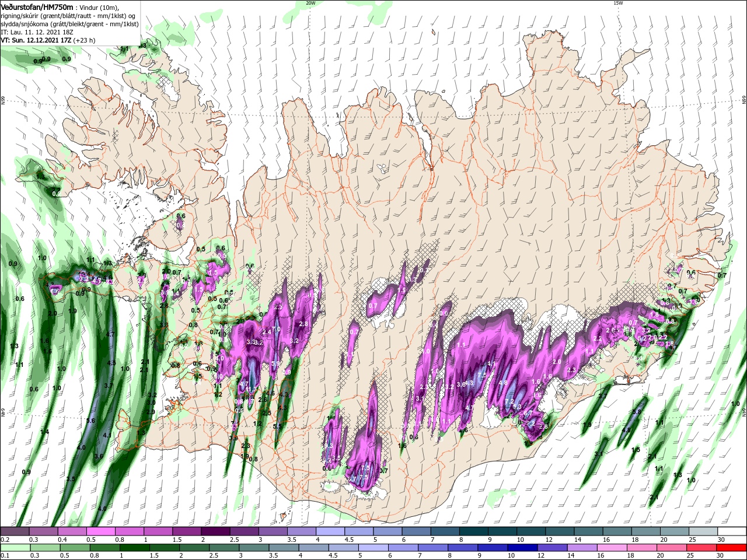Click the 5.8 rainfall value off the southeast coast
This screenshot has width=747, height=560.
coord(637,412)
